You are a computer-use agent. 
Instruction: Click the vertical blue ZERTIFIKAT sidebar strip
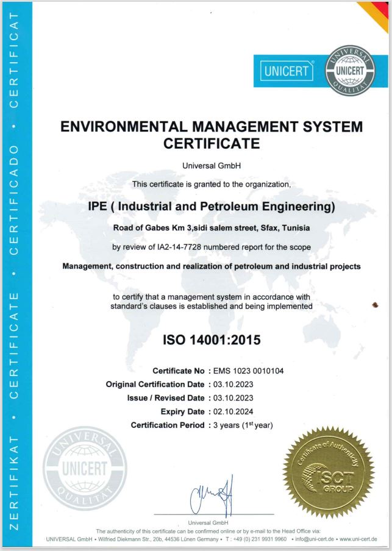(15, 274)
